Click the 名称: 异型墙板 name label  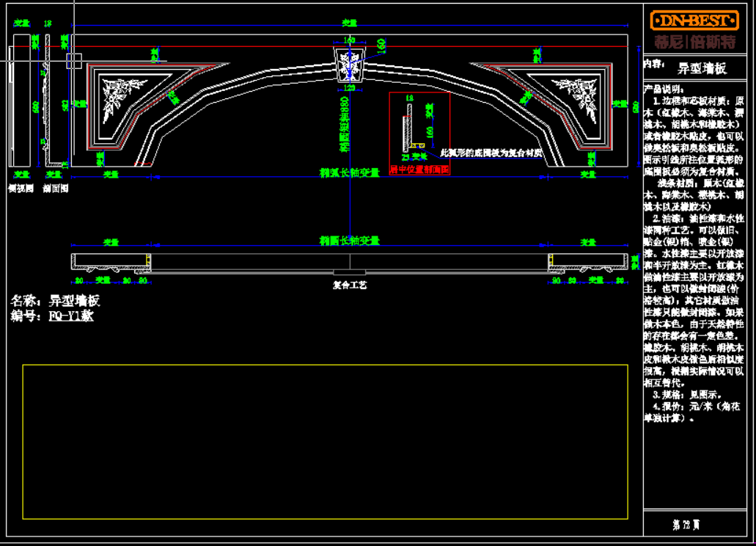pos(56,301)
